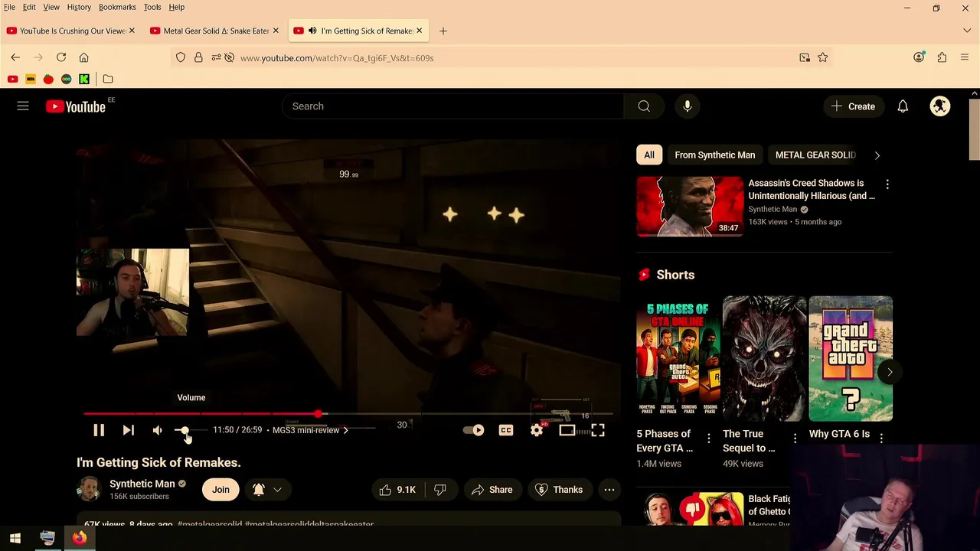Start voice search with the microphone

[x=688, y=106]
